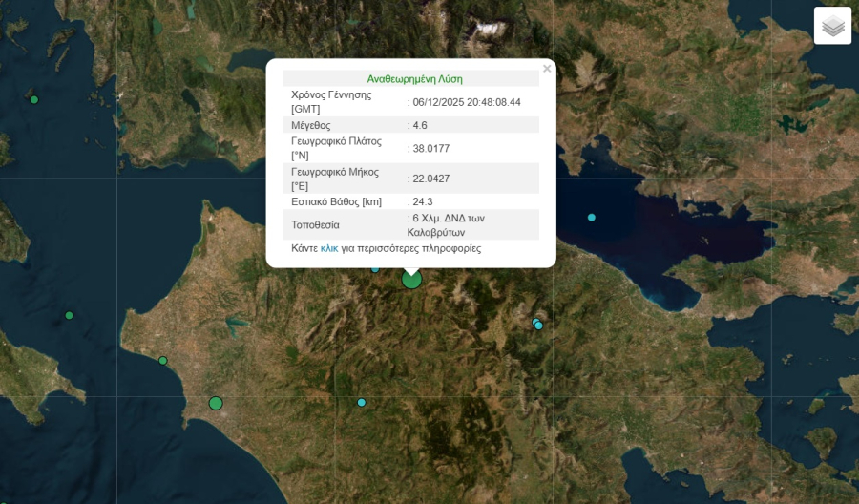Click small cyan marker left of popup's epicenter

point(375,268)
